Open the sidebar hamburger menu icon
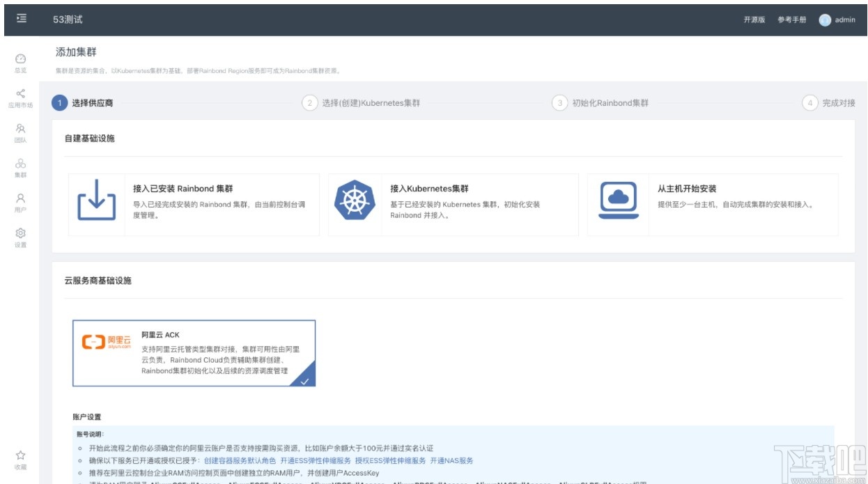868x484 pixels. (21, 19)
